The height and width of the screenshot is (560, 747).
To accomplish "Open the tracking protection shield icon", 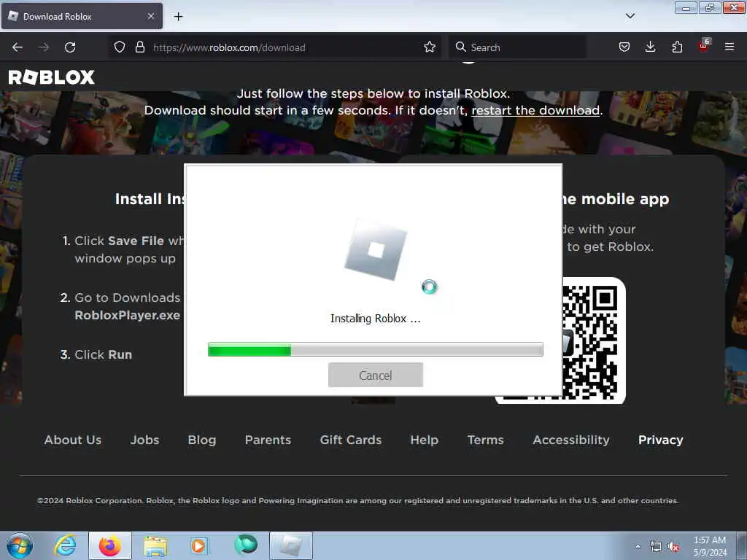I will point(120,47).
